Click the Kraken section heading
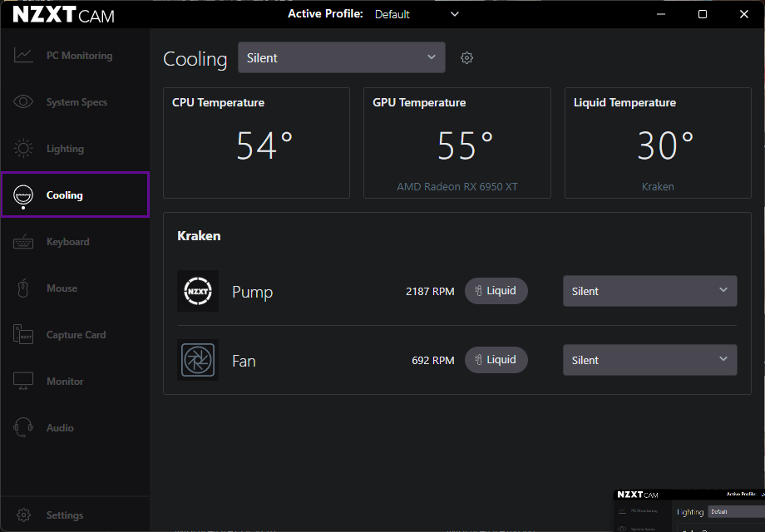Image resolution: width=765 pixels, height=532 pixels. 199,236
